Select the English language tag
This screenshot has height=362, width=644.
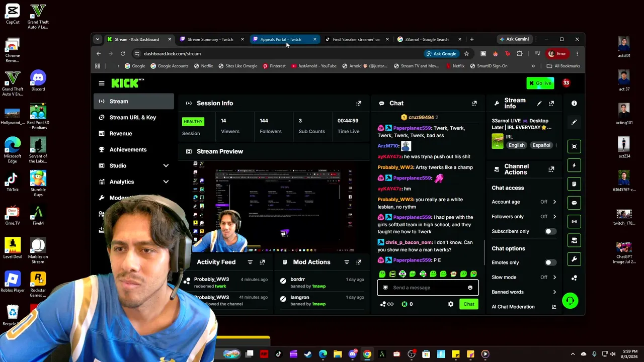click(x=516, y=145)
